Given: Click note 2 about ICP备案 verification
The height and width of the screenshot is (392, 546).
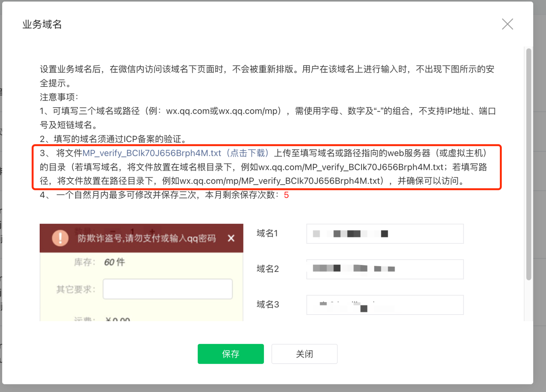Looking at the screenshot, I should (x=113, y=139).
